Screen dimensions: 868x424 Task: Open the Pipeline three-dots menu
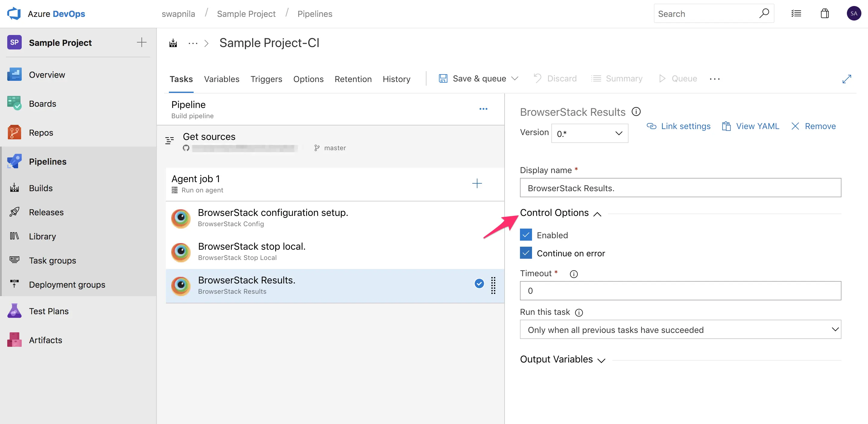coord(483,109)
